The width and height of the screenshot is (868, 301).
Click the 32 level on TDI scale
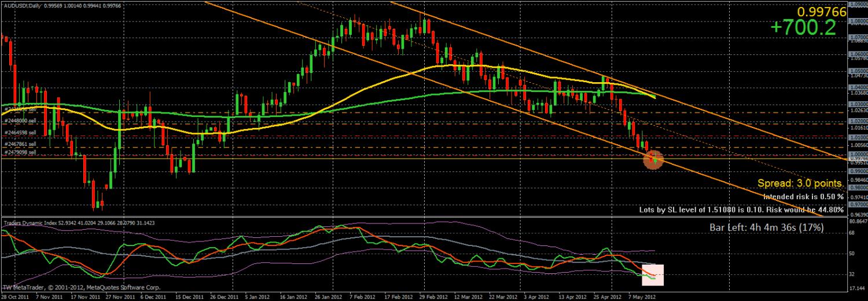(x=852, y=274)
